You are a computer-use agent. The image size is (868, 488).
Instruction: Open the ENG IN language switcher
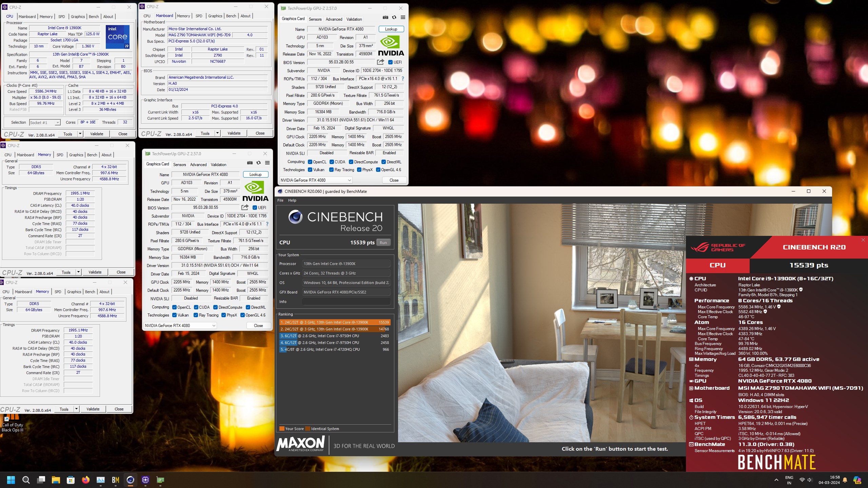tap(789, 480)
